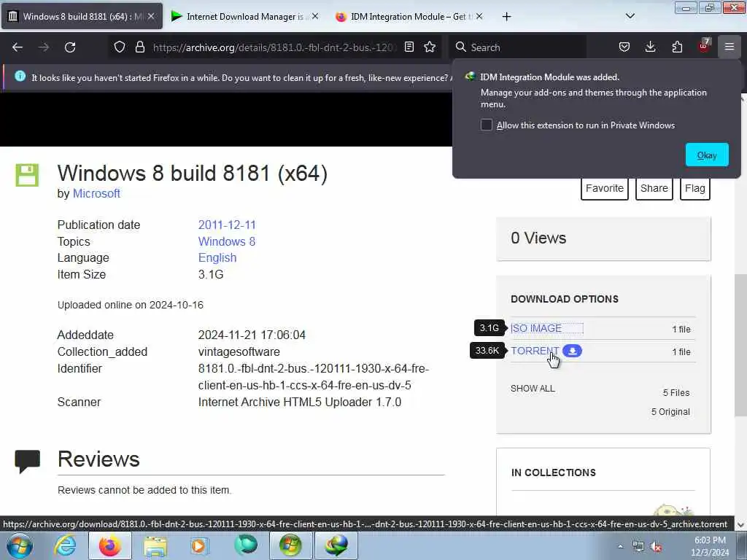
Task: Switch to IDM Integration Module tab
Action: tap(409, 17)
